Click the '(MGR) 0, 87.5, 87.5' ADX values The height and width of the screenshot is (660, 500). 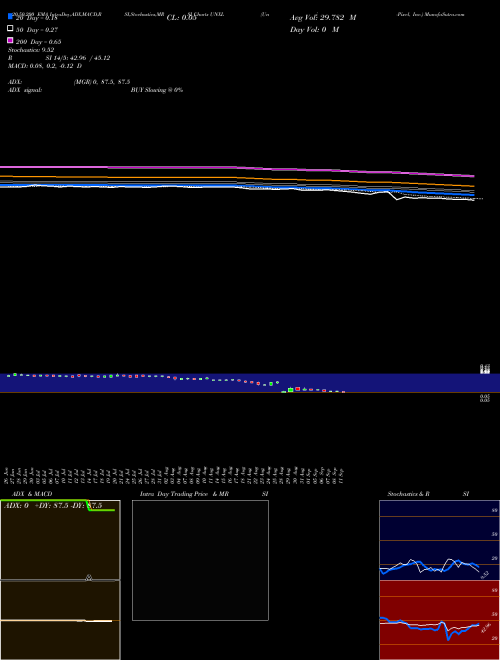(x=102, y=82)
